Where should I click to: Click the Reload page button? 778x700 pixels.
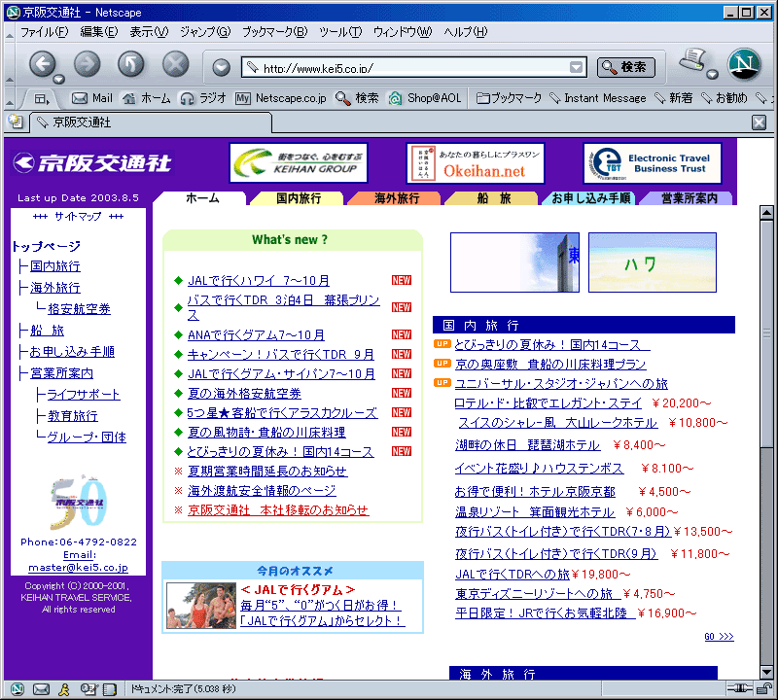pos(131,64)
